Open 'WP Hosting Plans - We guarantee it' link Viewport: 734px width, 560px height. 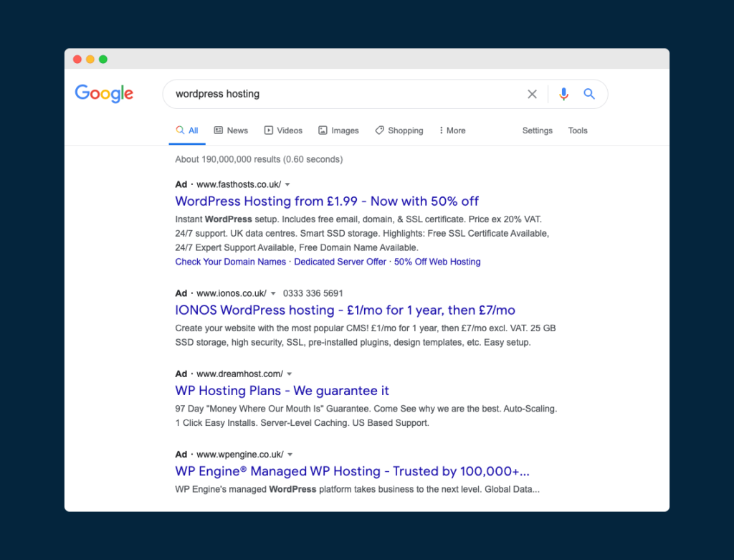point(282,391)
